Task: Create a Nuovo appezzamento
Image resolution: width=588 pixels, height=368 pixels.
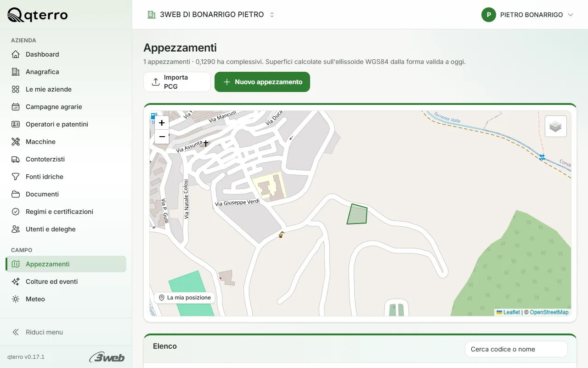Action: pyautogui.click(x=262, y=82)
